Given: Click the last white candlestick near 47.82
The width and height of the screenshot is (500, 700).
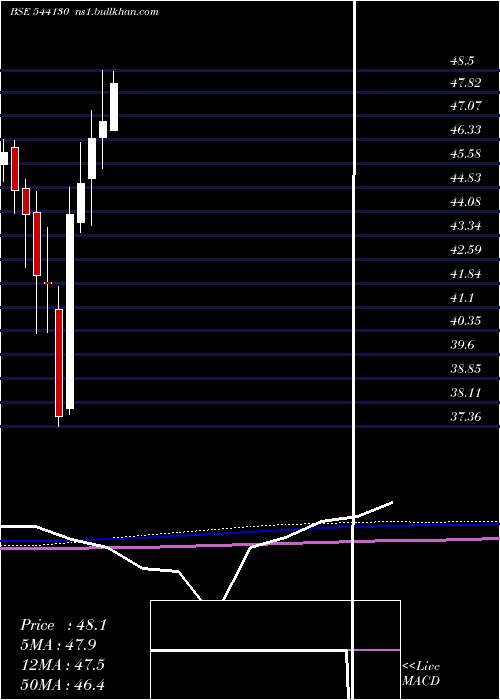Looking at the screenshot, I should (114, 107).
